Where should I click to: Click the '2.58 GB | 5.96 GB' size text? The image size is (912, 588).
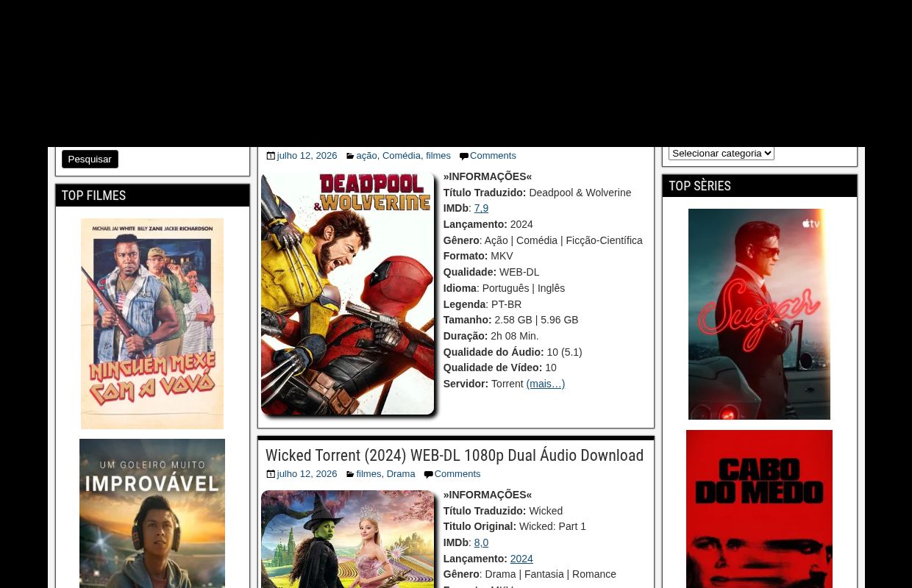[536, 320]
